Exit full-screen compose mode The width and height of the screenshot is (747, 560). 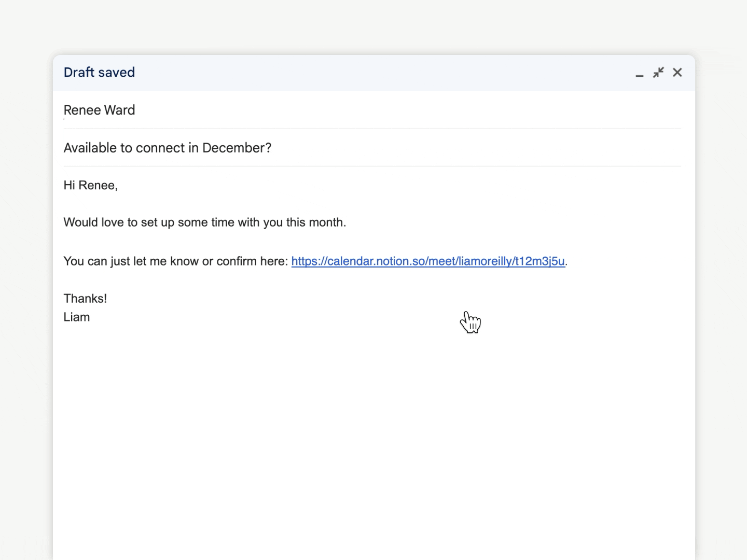(658, 73)
